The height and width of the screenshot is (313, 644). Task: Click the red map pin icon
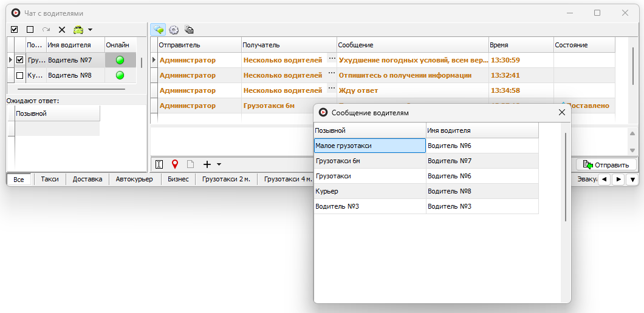click(175, 164)
